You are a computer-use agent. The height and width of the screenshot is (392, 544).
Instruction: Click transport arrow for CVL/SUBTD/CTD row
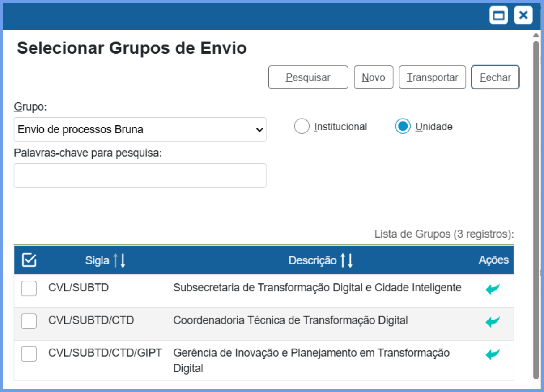click(493, 322)
